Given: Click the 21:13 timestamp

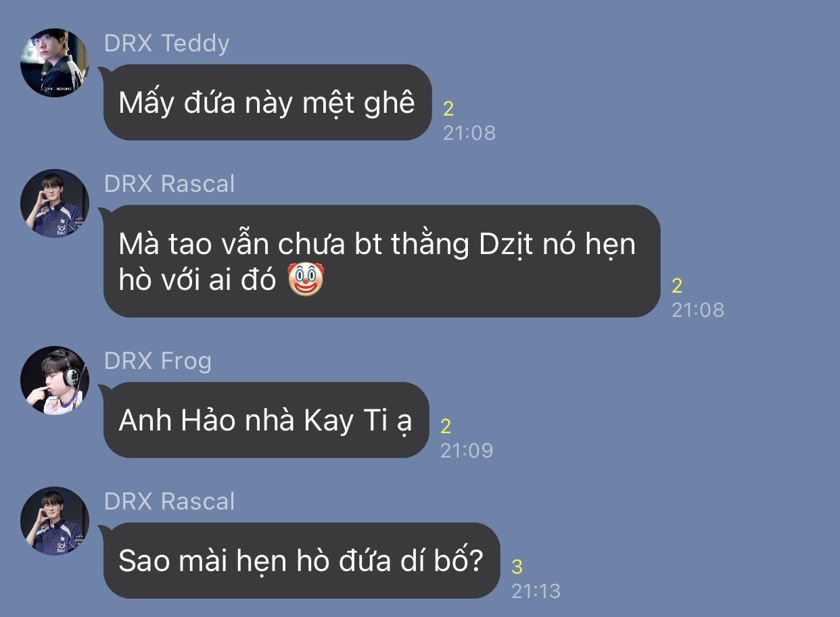Looking at the screenshot, I should click(x=536, y=591).
